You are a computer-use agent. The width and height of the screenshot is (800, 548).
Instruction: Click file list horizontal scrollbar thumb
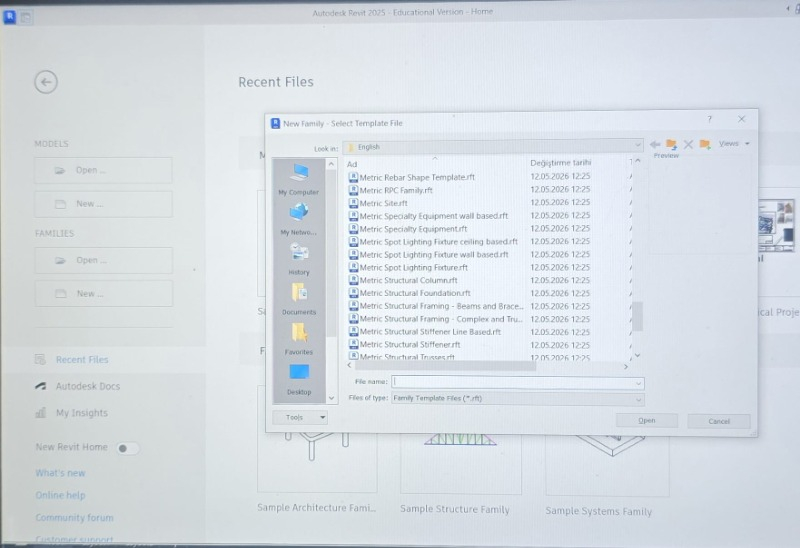tap(445, 366)
